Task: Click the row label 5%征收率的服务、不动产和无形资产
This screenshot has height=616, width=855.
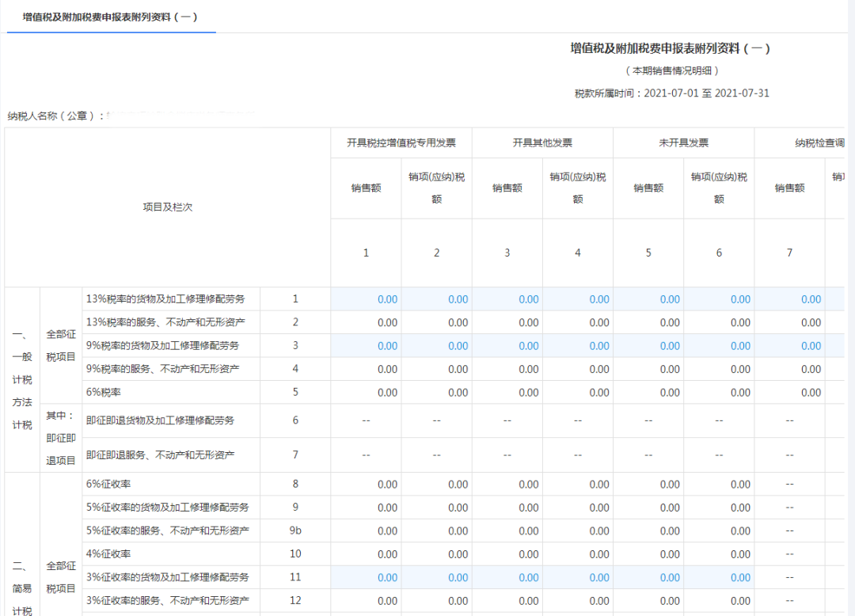Action: tap(167, 531)
